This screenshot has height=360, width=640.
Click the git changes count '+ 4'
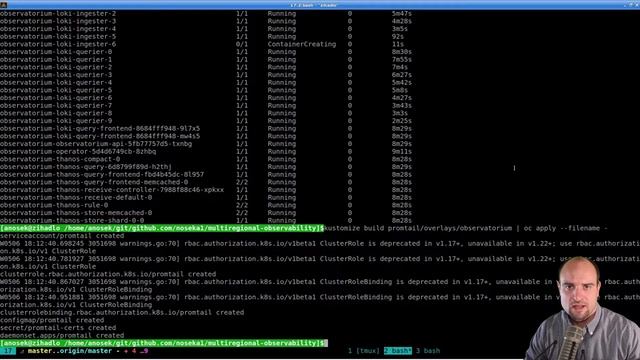[x=130, y=351]
